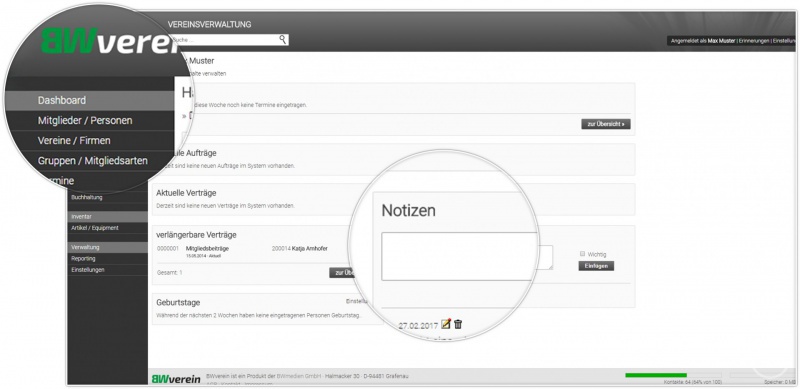This screenshot has width=800, height=389.
Task: Click into the Notizen text area
Action: click(459, 256)
